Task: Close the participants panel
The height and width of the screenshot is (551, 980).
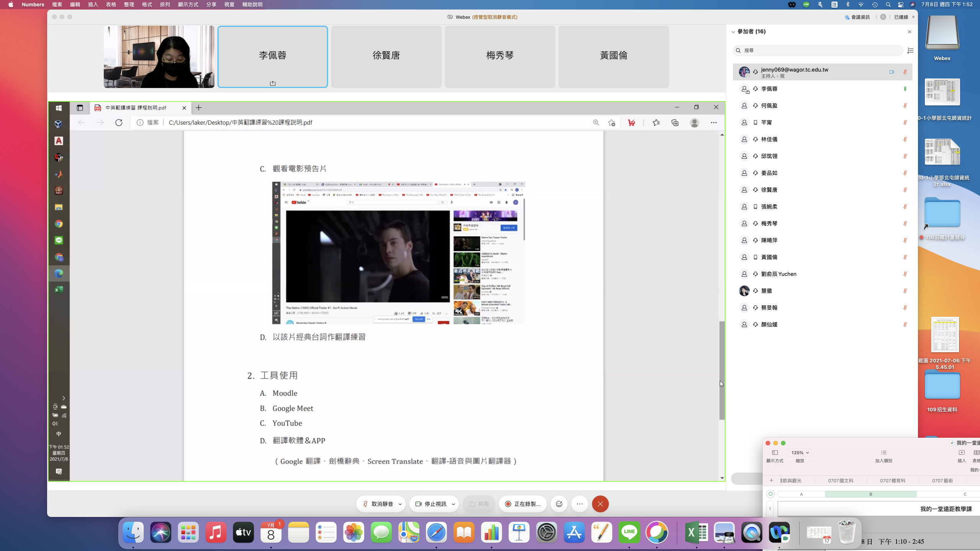Action: point(910,32)
